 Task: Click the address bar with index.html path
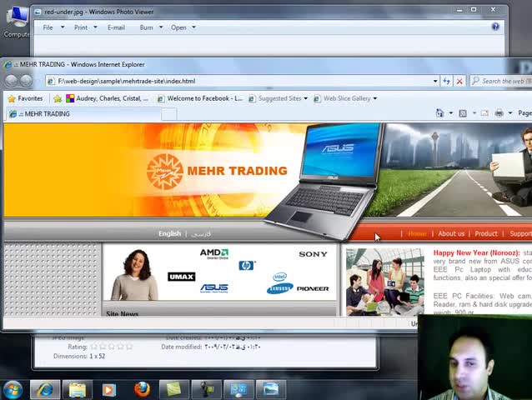(x=243, y=81)
